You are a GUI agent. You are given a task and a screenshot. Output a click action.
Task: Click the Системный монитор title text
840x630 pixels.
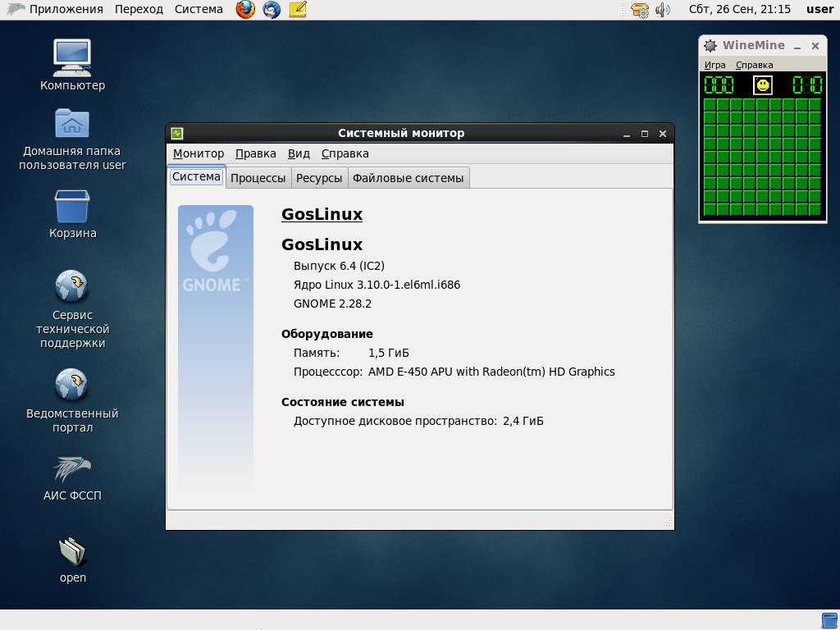coord(401,133)
